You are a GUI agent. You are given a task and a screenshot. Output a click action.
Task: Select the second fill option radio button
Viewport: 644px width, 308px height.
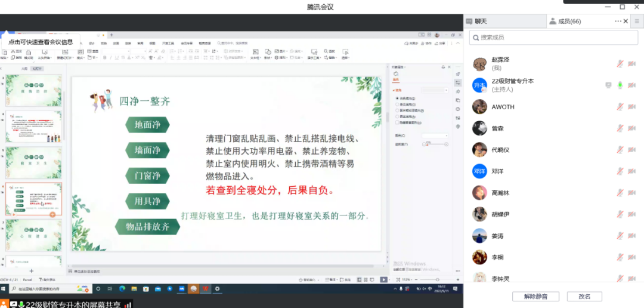click(398, 104)
